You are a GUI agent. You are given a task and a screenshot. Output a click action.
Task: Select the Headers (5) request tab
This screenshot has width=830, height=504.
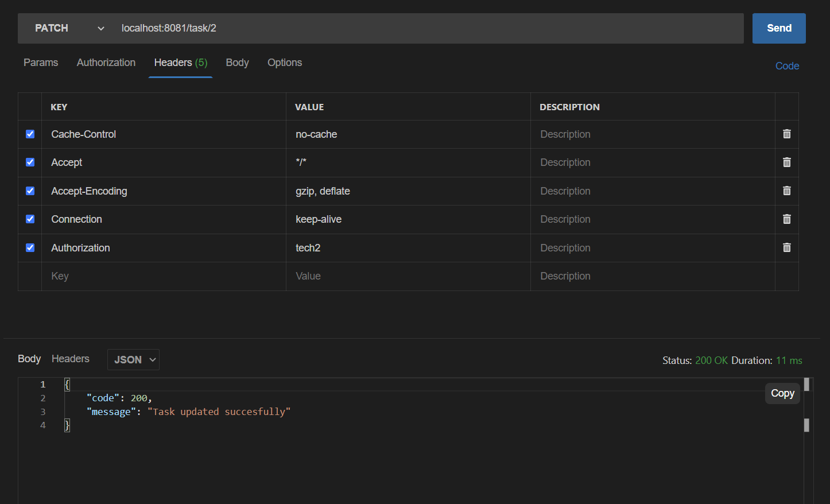point(181,63)
